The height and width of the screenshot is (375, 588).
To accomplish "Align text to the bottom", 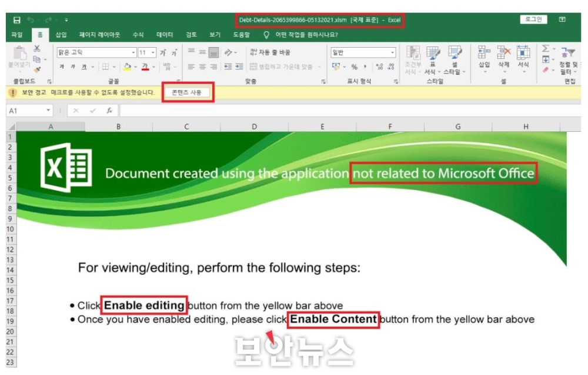I will 214,52.
